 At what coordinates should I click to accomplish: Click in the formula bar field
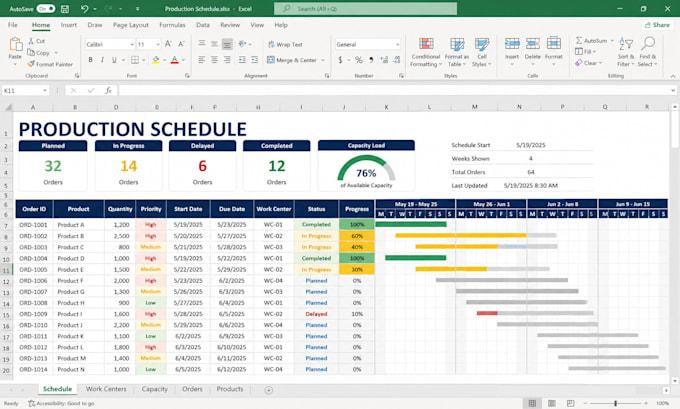coord(395,90)
